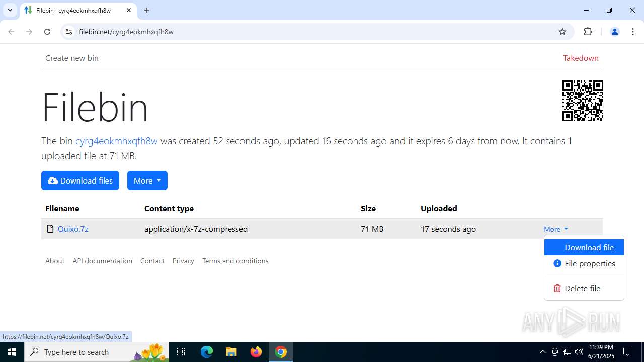644x362 pixels.
Task: Open the API documentation link
Action: pyautogui.click(x=102, y=261)
